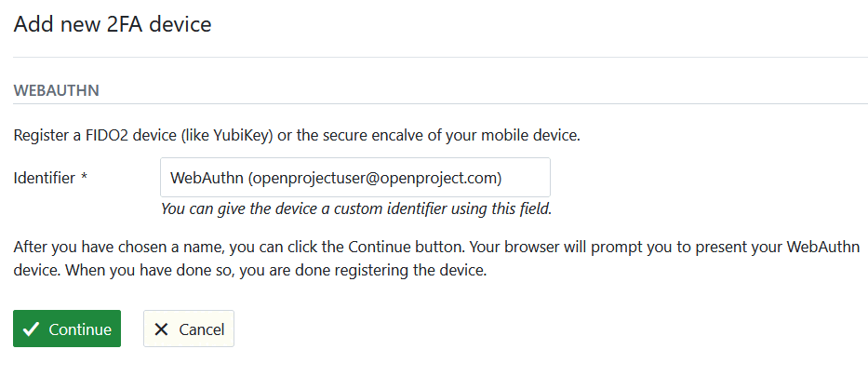Click the divider line below WEBAUTHN header
This screenshot has width=868, height=376.
coord(434,103)
